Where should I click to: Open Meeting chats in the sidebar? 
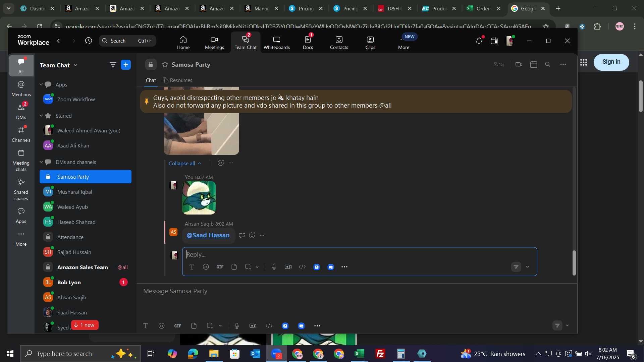click(x=21, y=160)
